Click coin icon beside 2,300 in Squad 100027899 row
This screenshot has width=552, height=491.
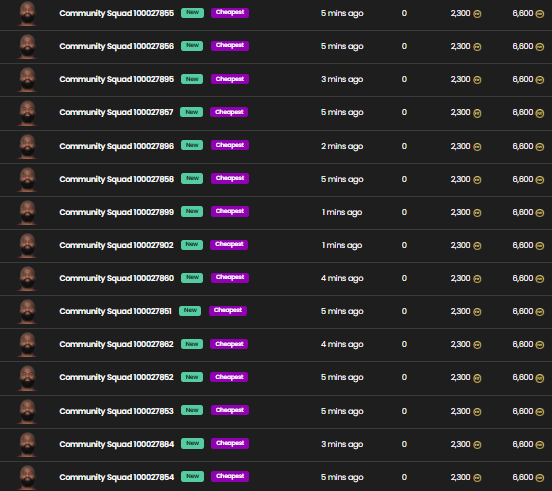pyautogui.click(x=477, y=213)
